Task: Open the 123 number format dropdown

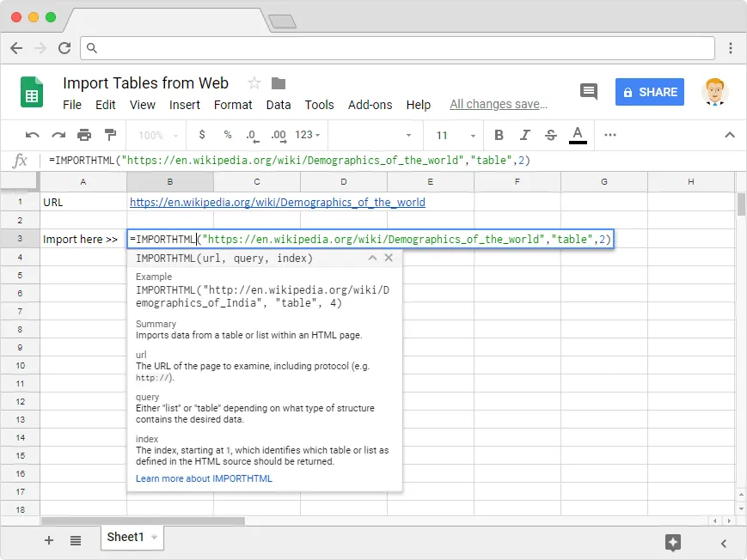Action: (308, 135)
